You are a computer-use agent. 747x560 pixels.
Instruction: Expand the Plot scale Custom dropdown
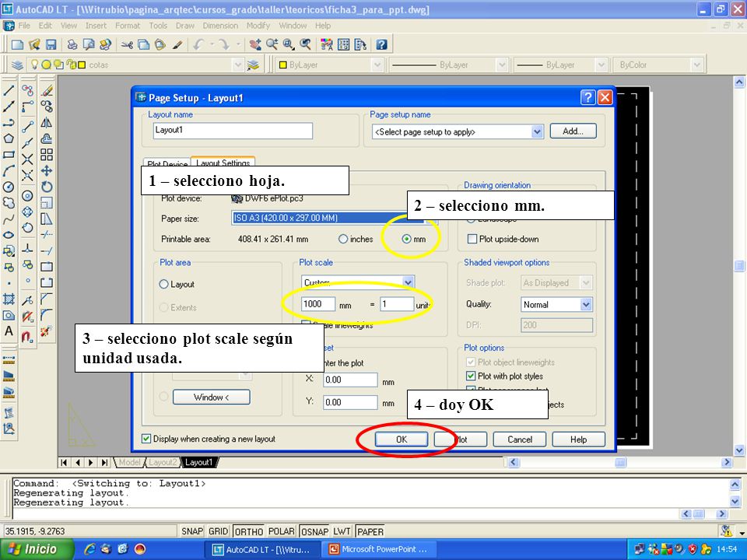click(x=409, y=282)
